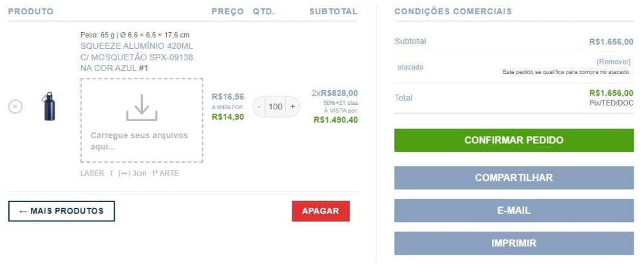Send the order via the E-MAIL button

click(514, 211)
